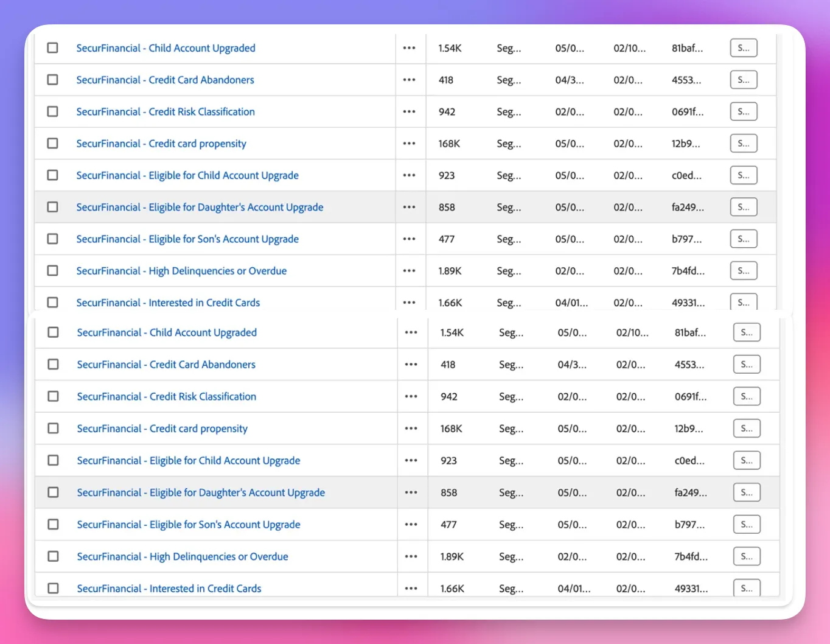Open more actions for Child Account Upgraded, upper table
This screenshot has height=644, width=830.
(409, 48)
